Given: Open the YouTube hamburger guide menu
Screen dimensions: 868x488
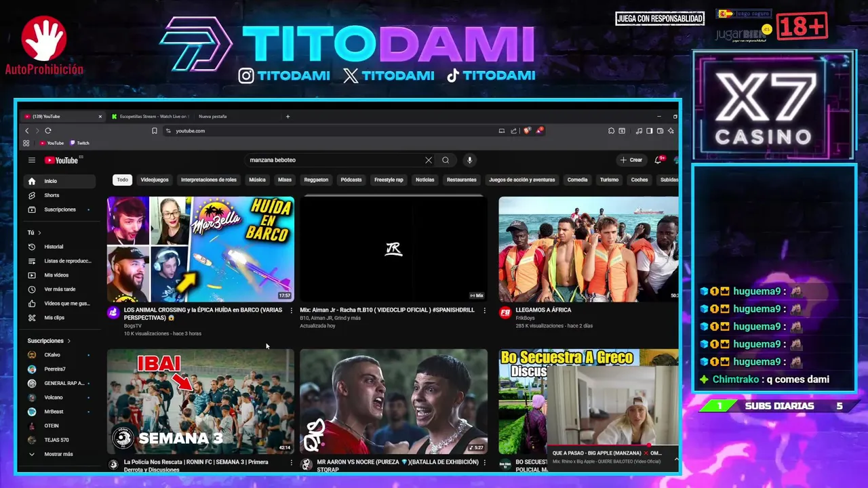Looking at the screenshot, I should 31,160.
